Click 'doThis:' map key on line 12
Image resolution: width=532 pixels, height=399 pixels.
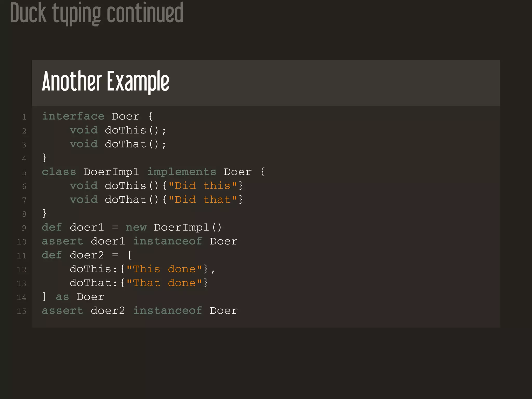(x=94, y=269)
